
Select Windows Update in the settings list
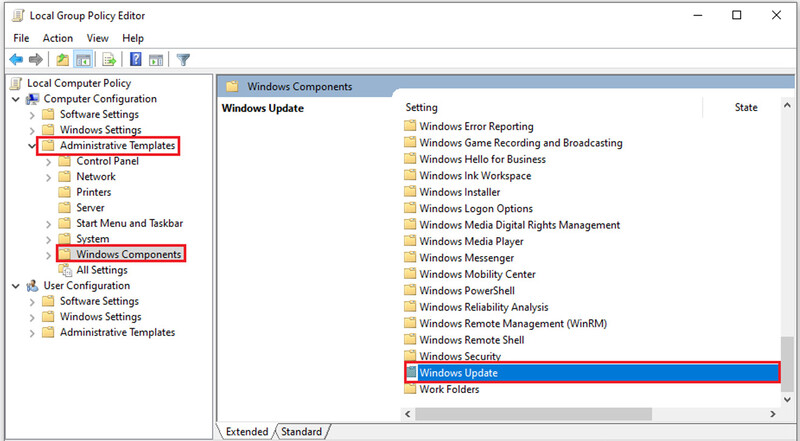591,373
